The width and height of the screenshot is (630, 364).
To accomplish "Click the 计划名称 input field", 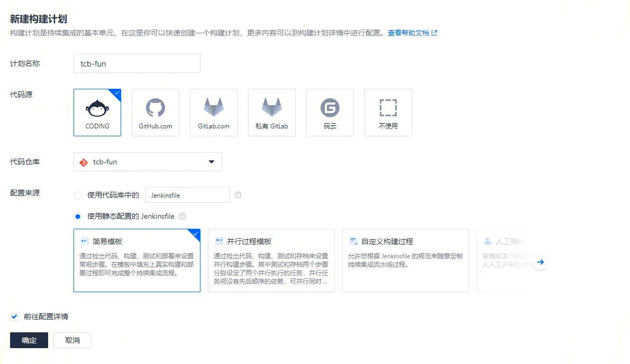I will pos(137,63).
